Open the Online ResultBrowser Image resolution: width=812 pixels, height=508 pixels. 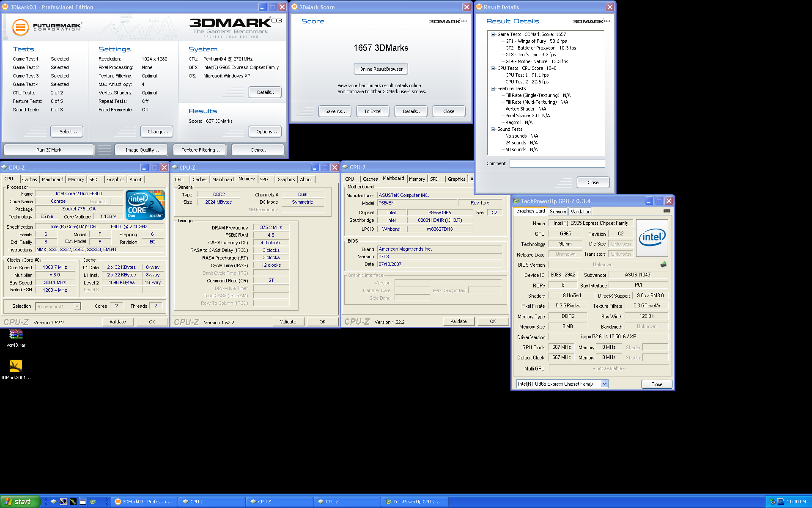click(x=381, y=69)
